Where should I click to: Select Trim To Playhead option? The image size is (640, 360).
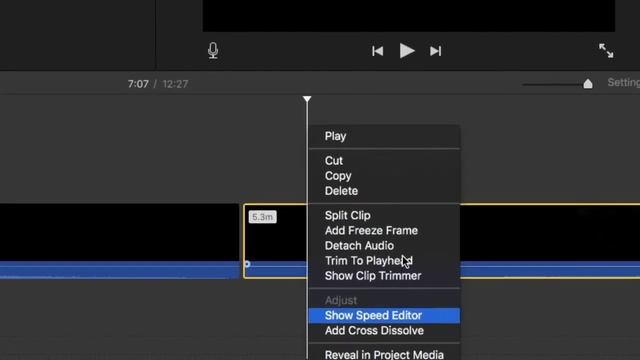coord(384,261)
